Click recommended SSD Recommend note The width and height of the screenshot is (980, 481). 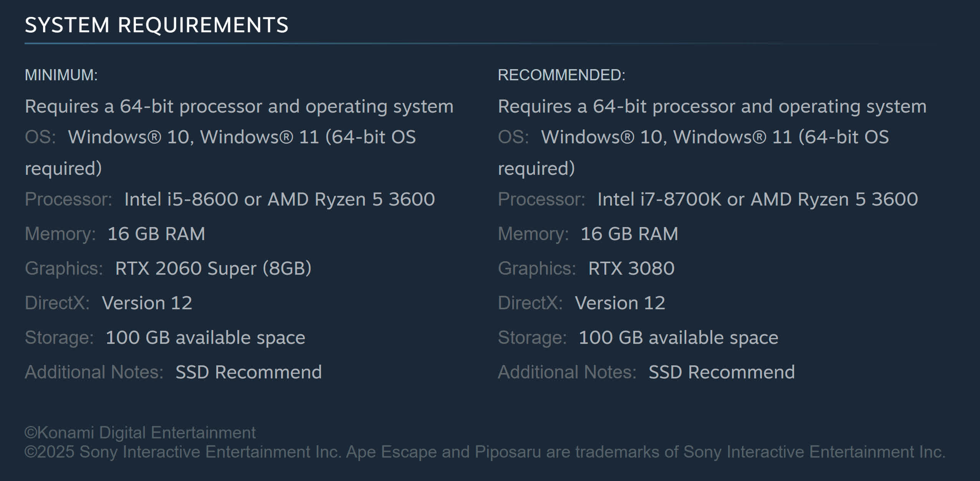point(722,372)
